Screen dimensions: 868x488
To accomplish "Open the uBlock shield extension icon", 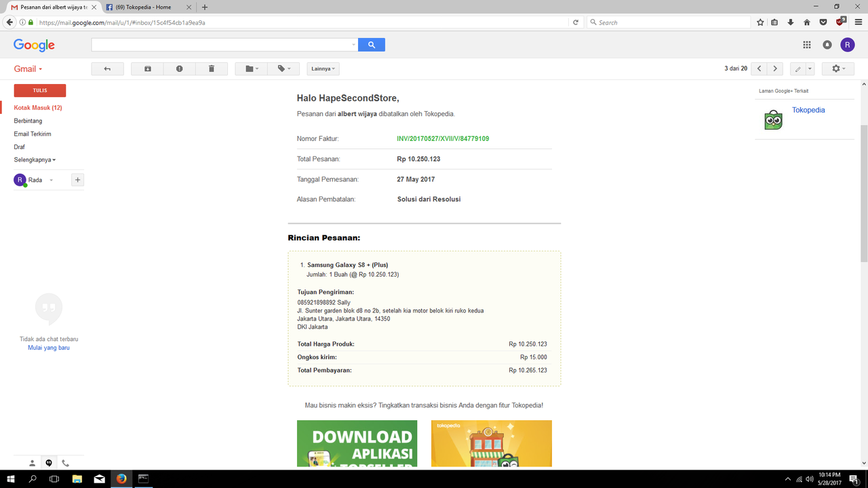I will point(840,22).
